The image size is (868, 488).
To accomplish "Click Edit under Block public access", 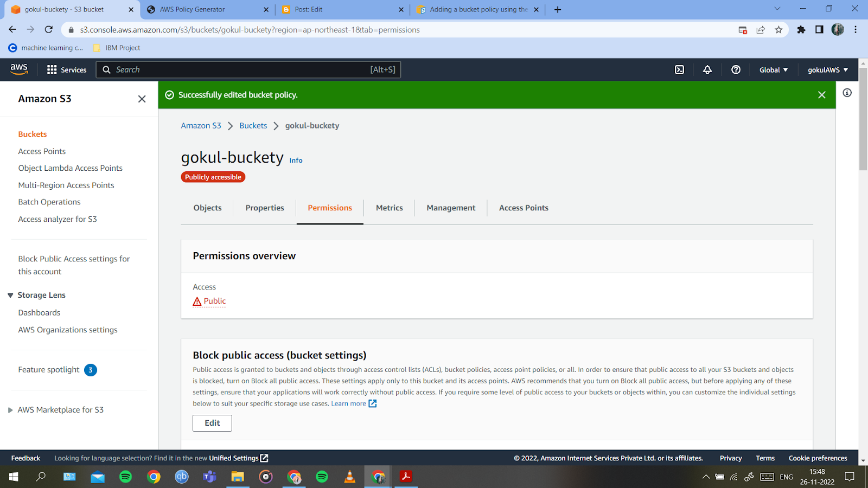I will click(x=212, y=423).
